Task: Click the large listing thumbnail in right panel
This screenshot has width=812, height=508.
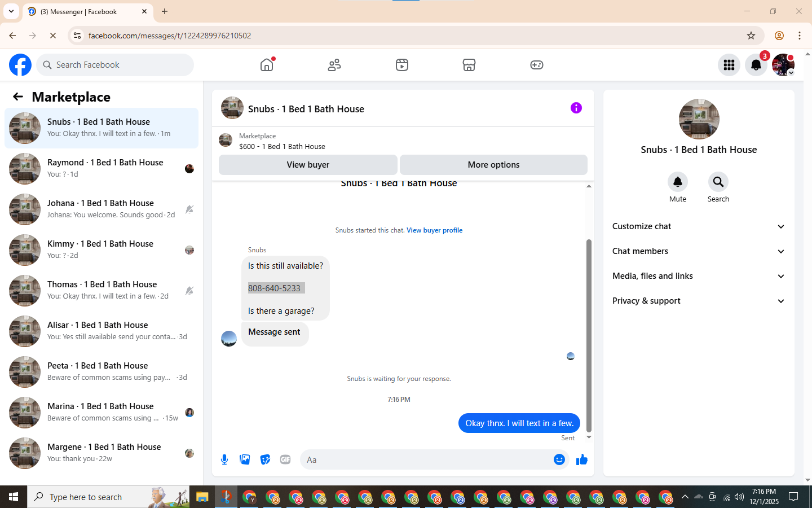Action: (699, 119)
